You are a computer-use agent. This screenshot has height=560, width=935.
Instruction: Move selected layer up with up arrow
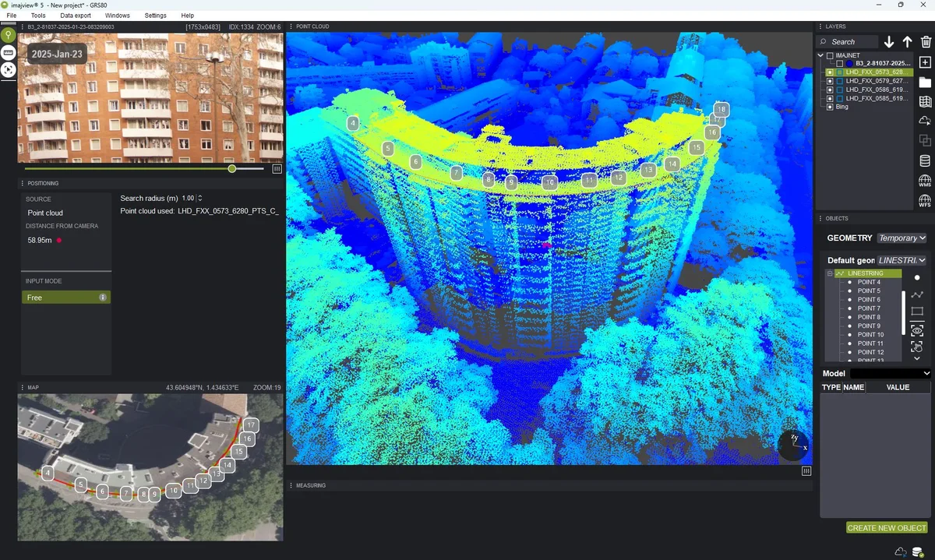[907, 42]
